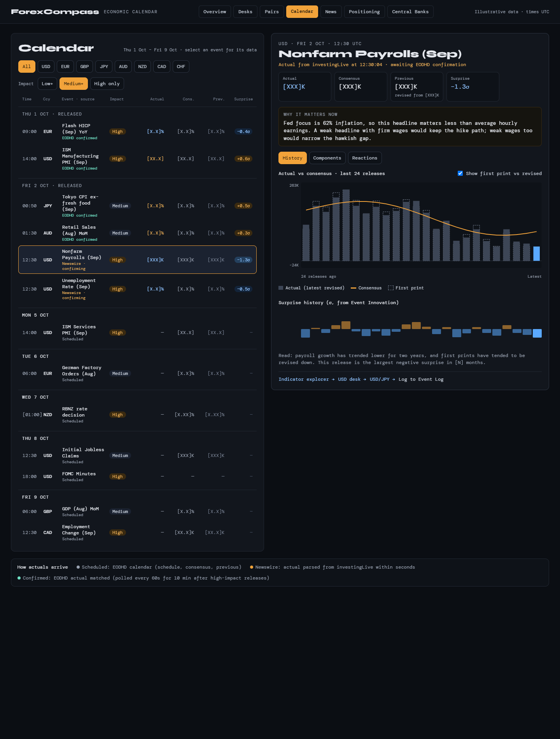Select the German Factory Orders event
The image size is (560, 739).
click(137, 373)
